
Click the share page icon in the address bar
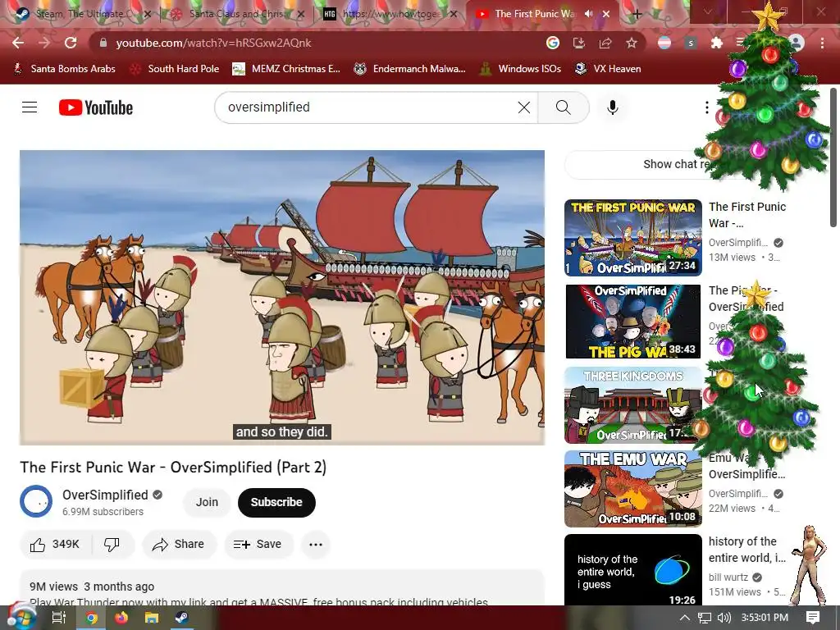coord(605,43)
